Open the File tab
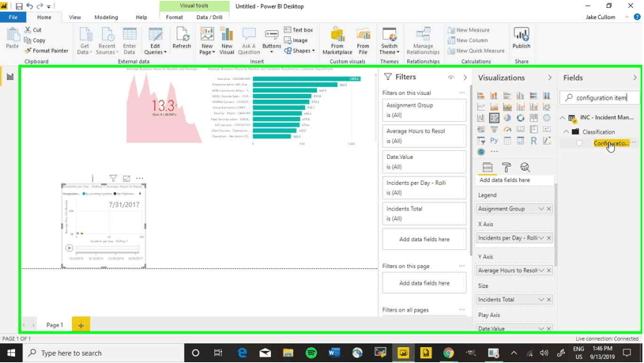The width and height of the screenshot is (644, 363). point(13,17)
